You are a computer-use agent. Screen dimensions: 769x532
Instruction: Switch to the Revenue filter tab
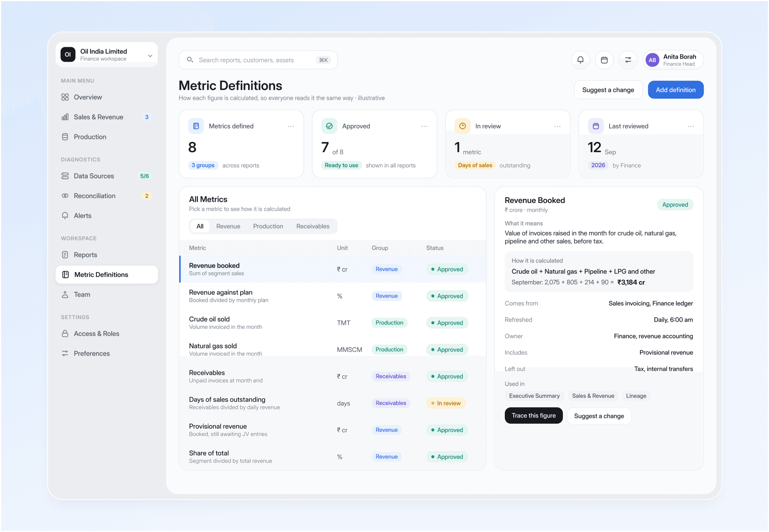(228, 226)
